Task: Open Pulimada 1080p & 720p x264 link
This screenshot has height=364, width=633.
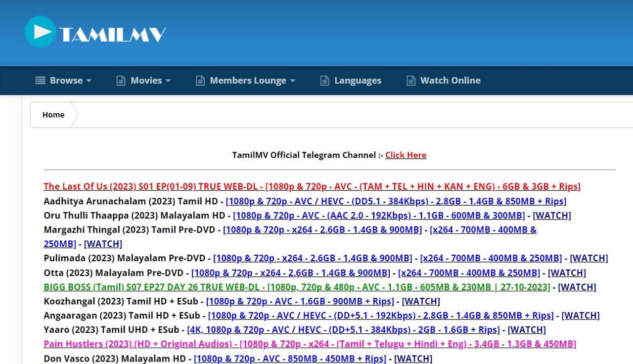Action: [x=313, y=258]
